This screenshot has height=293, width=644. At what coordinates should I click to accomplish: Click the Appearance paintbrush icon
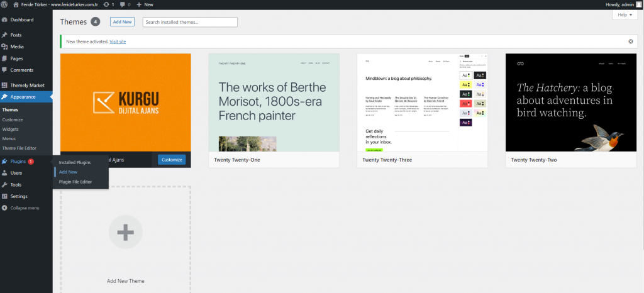pyautogui.click(x=4, y=97)
